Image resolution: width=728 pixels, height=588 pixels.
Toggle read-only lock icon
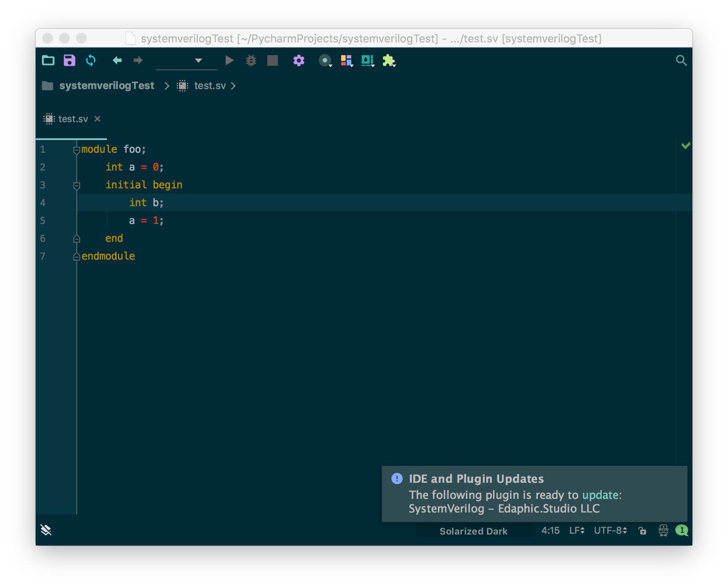click(642, 531)
